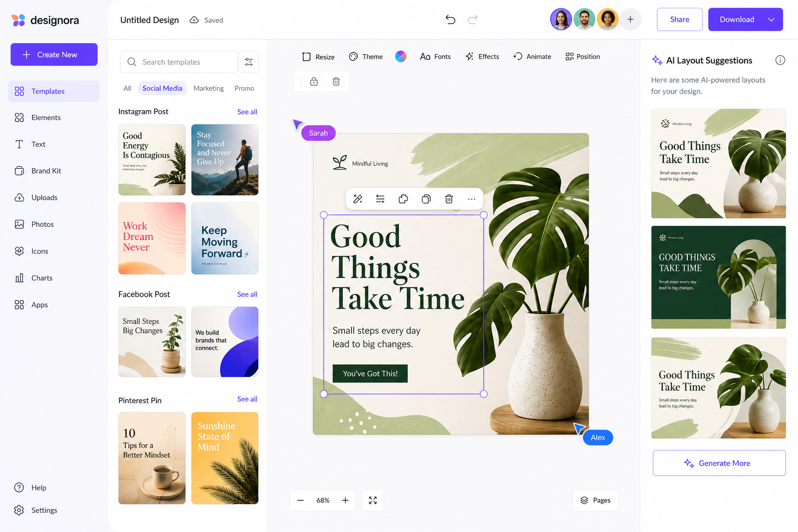Choose the Small Steps Big Changes template
The image size is (798, 532).
152,342
